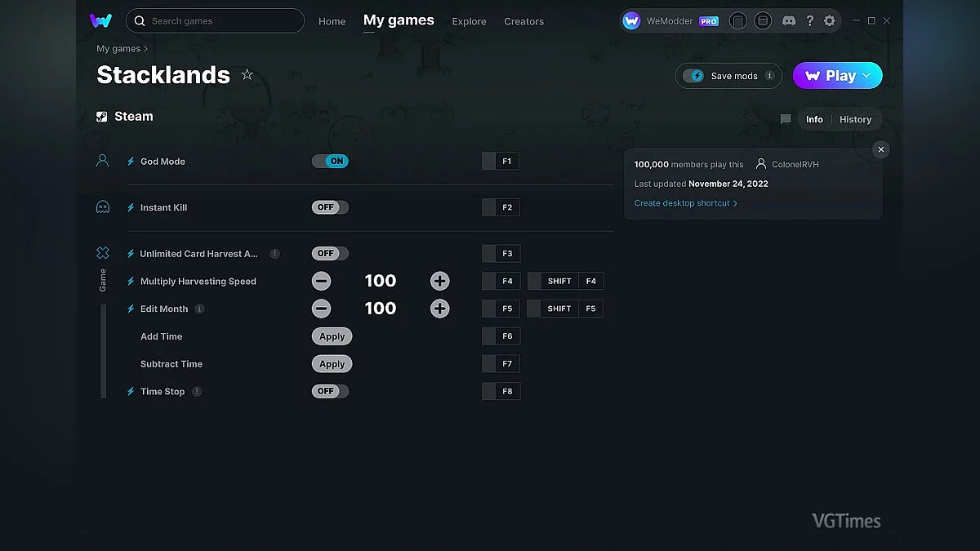Image resolution: width=980 pixels, height=551 pixels.
Task: Click the F6 hotkey for Add Time
Action: (501, 337)
